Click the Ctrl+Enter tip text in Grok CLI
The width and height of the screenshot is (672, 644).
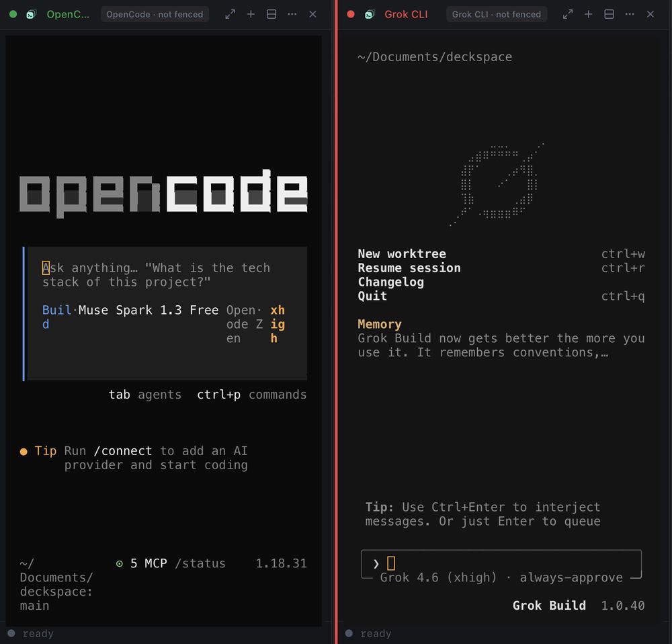point(482,514)
